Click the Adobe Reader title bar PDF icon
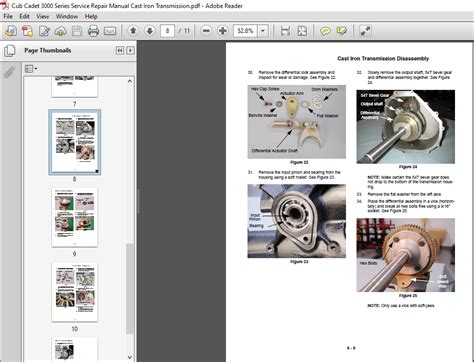474x362 pixels. (5, 5)
